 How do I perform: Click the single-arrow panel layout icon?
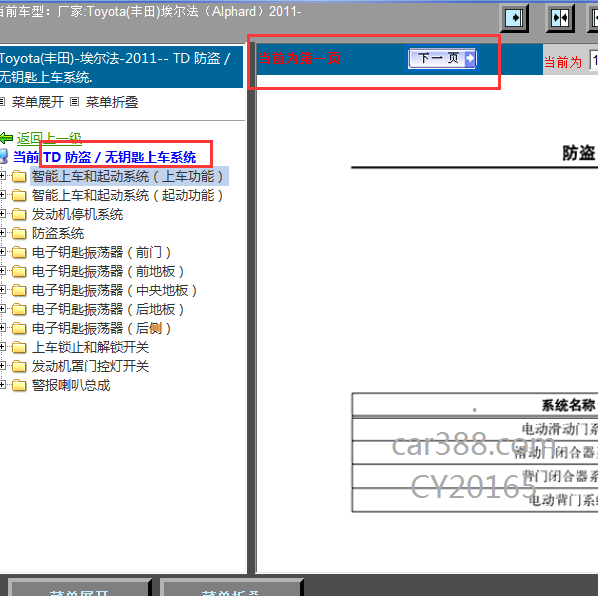(x=514, y=18)
